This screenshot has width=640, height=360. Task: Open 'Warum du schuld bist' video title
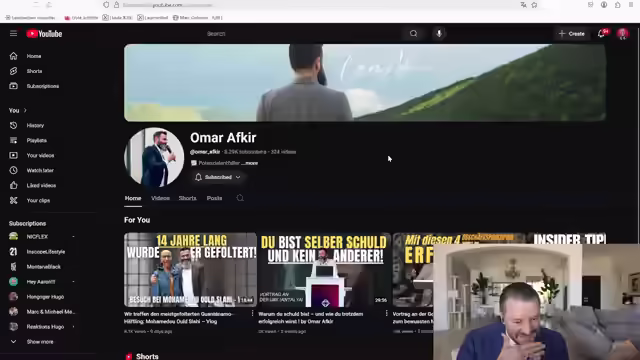[x=311, y=318]
